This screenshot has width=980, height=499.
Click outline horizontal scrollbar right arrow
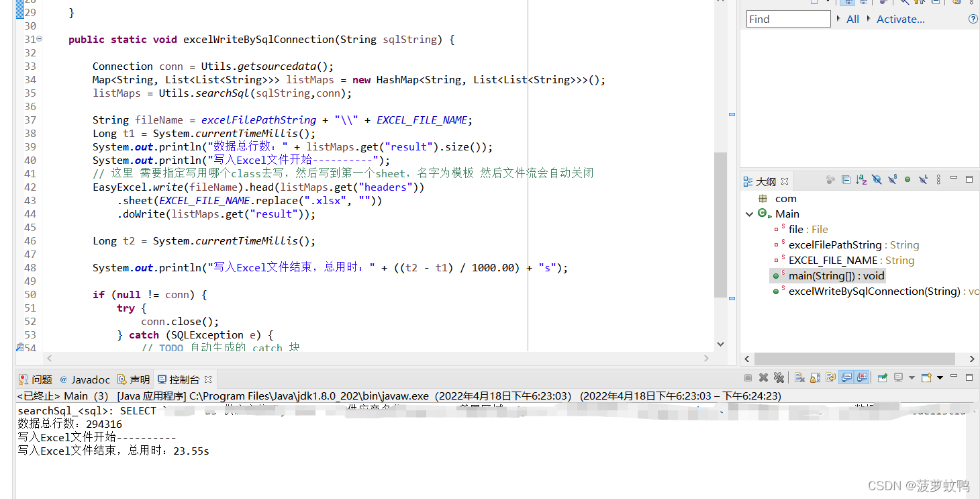point(972,359)
